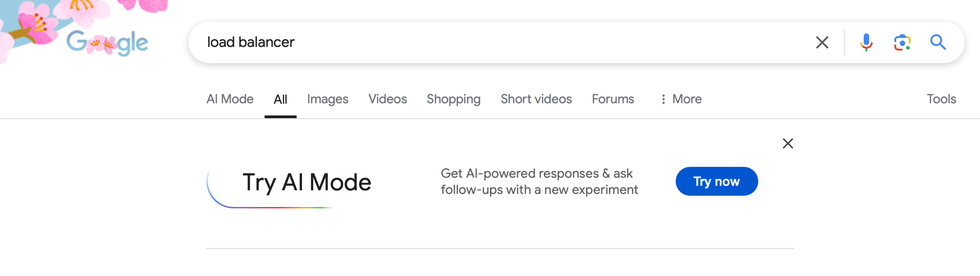
Task: Click the voice search microphone icon
Action: point(866,42)
